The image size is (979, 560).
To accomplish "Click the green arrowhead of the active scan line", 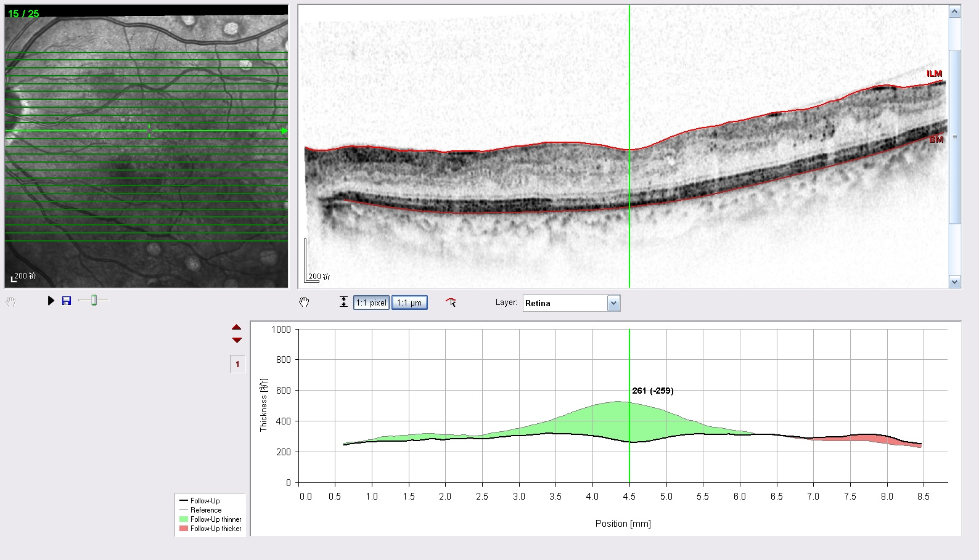I will (x=284, y=131).
